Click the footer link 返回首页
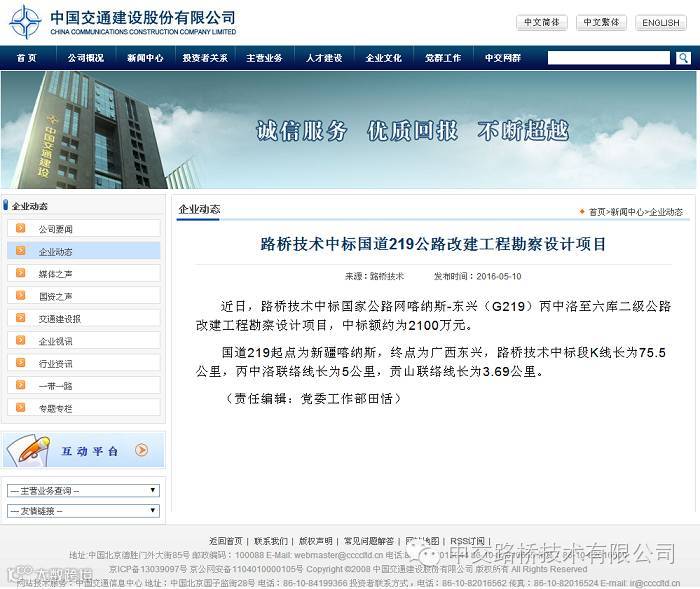The width and height of the screenshot is (700, 589). (226, 541)
